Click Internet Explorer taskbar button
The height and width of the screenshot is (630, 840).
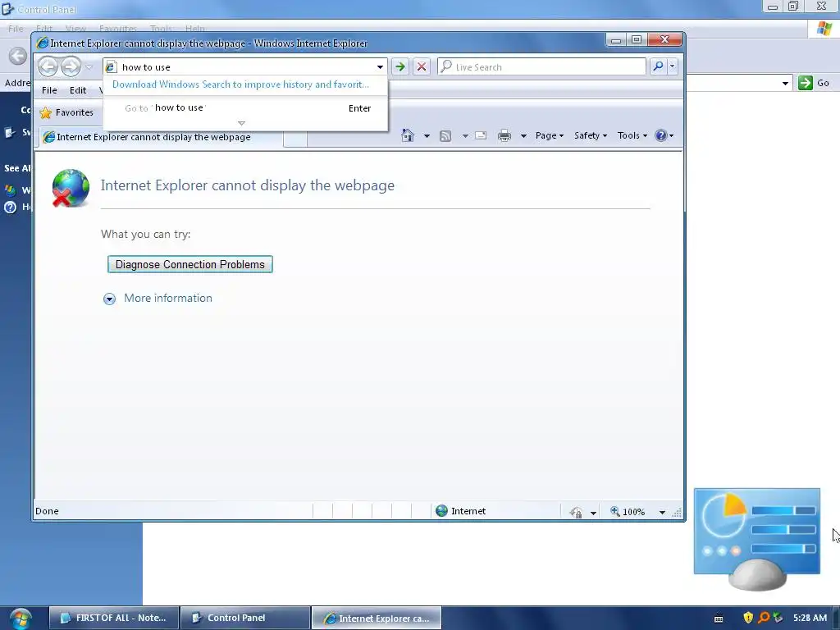pos(377,619)
